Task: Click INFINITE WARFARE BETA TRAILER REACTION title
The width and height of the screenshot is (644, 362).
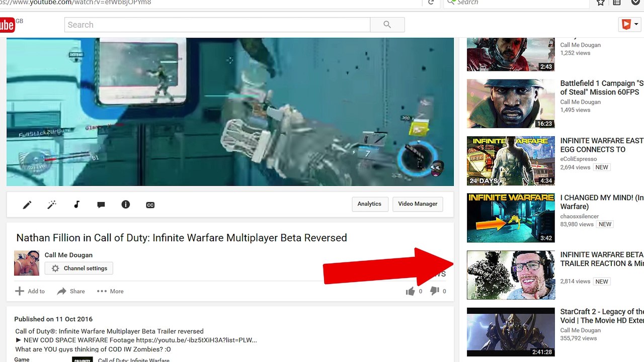Action: 602,259
